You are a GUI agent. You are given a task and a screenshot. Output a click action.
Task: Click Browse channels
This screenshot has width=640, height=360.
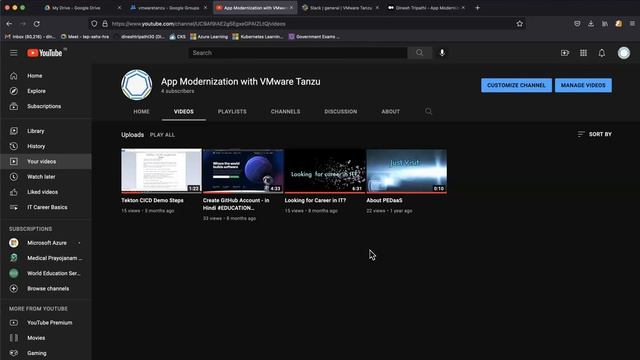pos(46,289)
